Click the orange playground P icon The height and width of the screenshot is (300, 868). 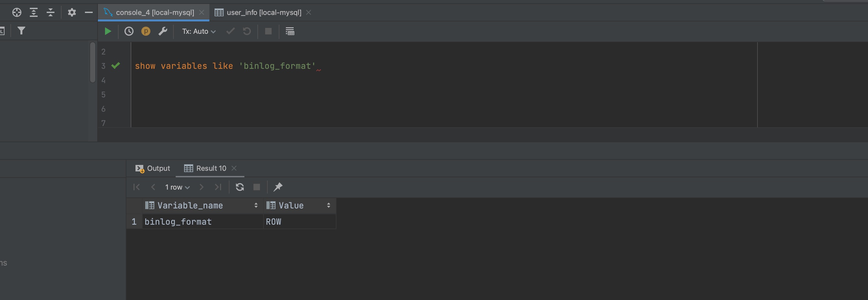coord(146,31)
